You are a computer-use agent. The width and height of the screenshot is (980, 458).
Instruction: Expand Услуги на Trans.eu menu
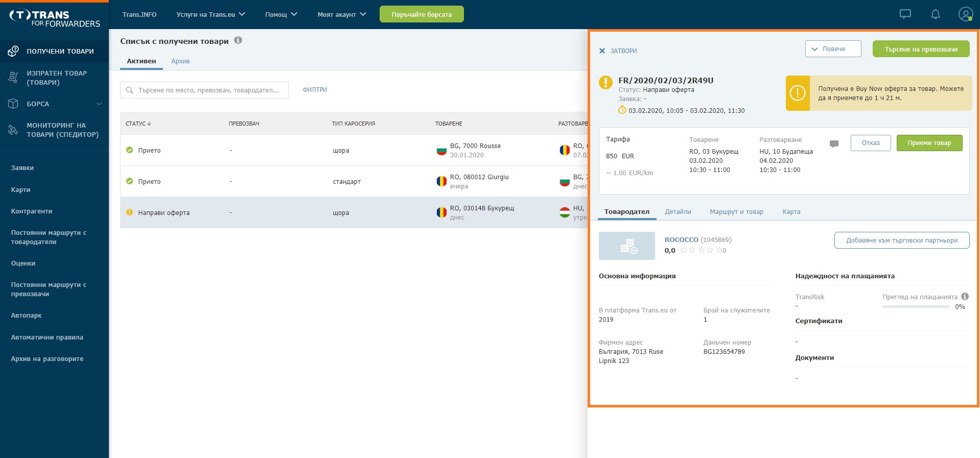(211, 14)
